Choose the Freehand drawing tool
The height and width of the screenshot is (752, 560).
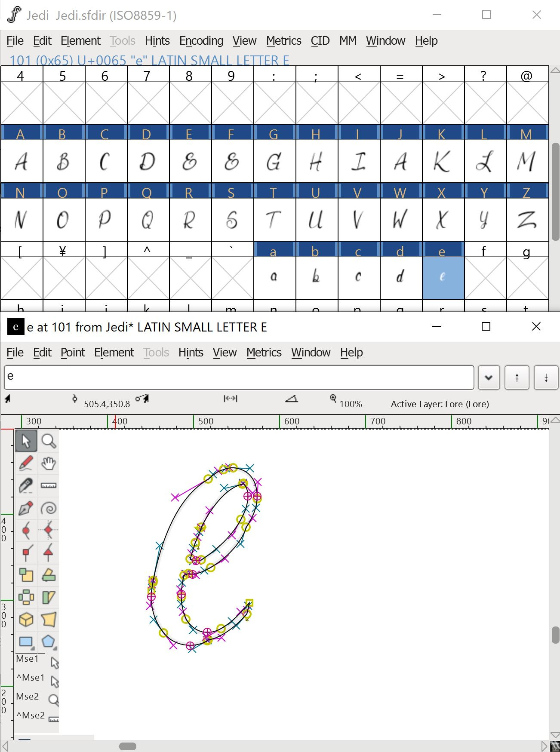tap(26, 463)
